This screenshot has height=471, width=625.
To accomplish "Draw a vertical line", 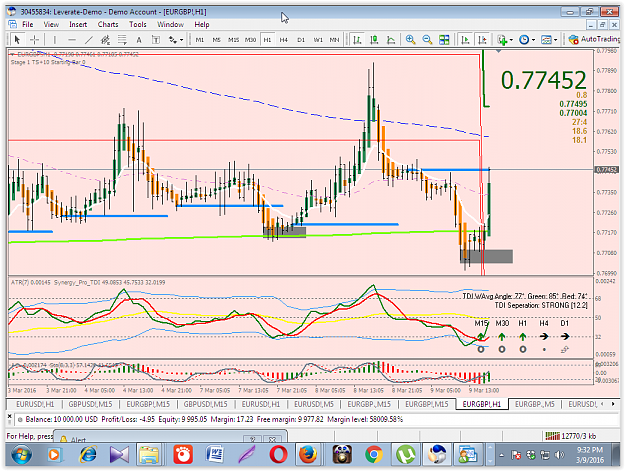I will click(55, 39).
